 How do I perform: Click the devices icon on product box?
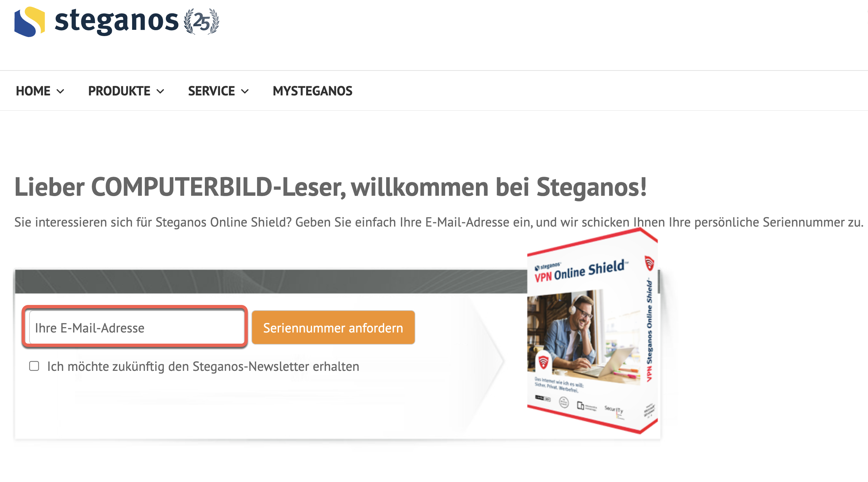coord(581,405)
